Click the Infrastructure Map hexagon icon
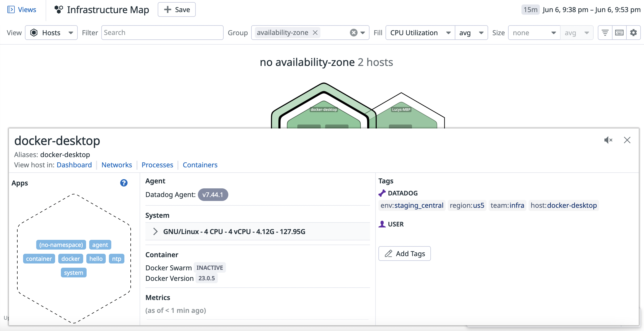 tap(59, 10)
